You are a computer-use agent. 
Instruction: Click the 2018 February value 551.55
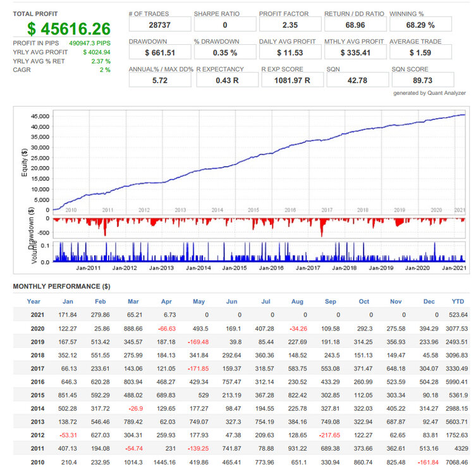(x=100, y=355)
